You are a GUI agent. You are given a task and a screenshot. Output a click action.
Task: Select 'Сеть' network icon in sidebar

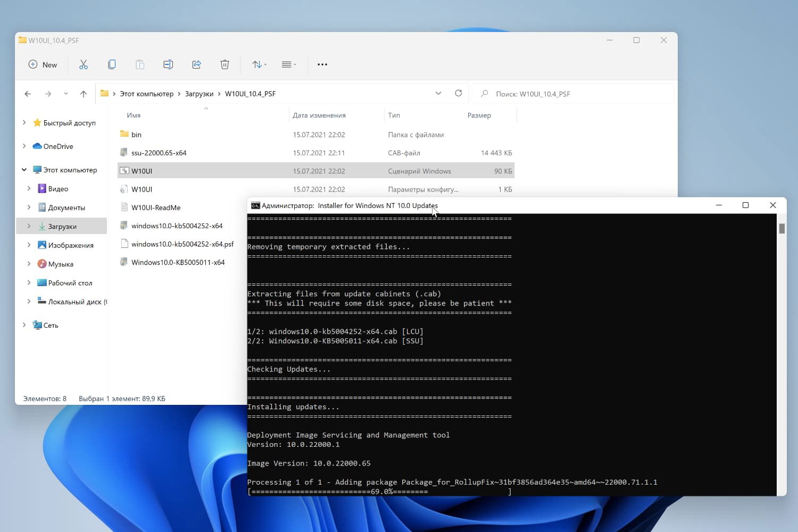point(37,325)
